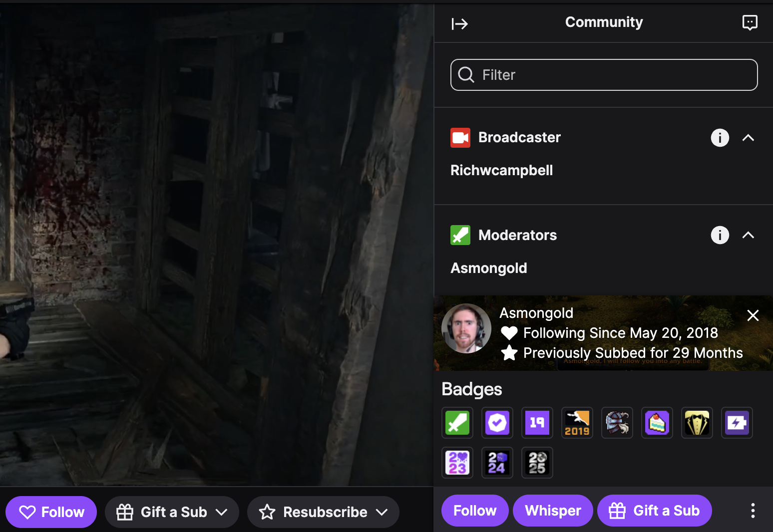Click the Filter search field
The width and height of the screenshot is (773, 532).
coord(604,75)
